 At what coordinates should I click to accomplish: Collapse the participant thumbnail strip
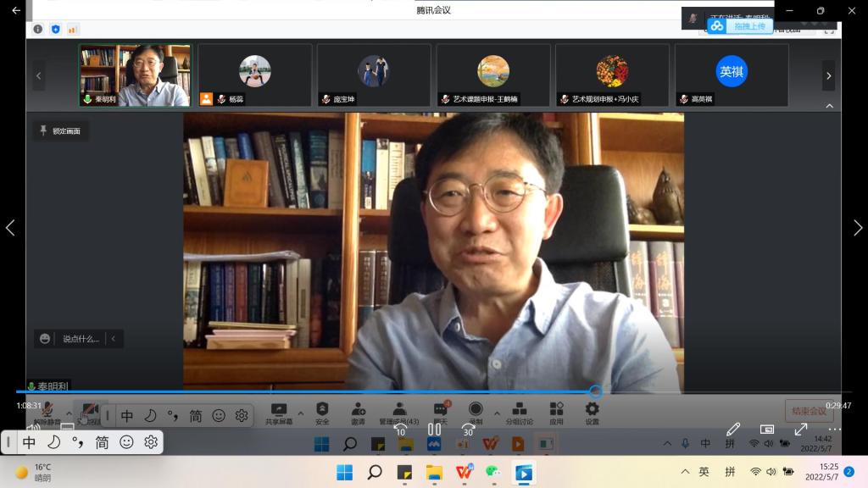pos(829,106)
